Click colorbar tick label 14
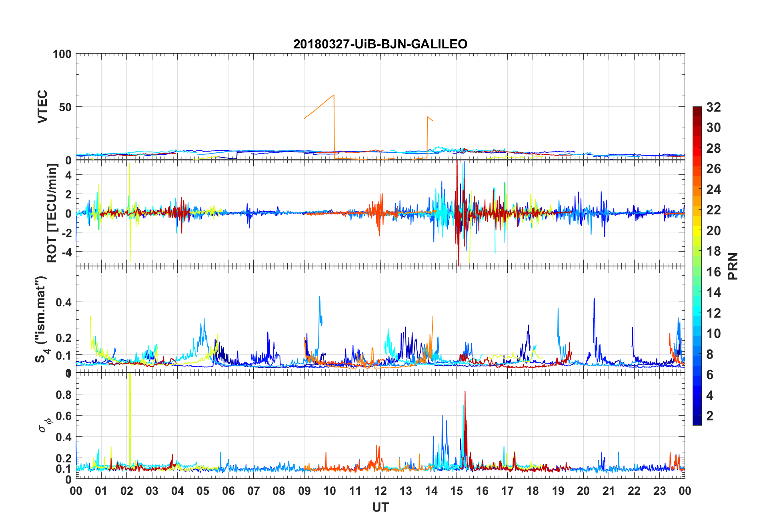 click(713, 292)
